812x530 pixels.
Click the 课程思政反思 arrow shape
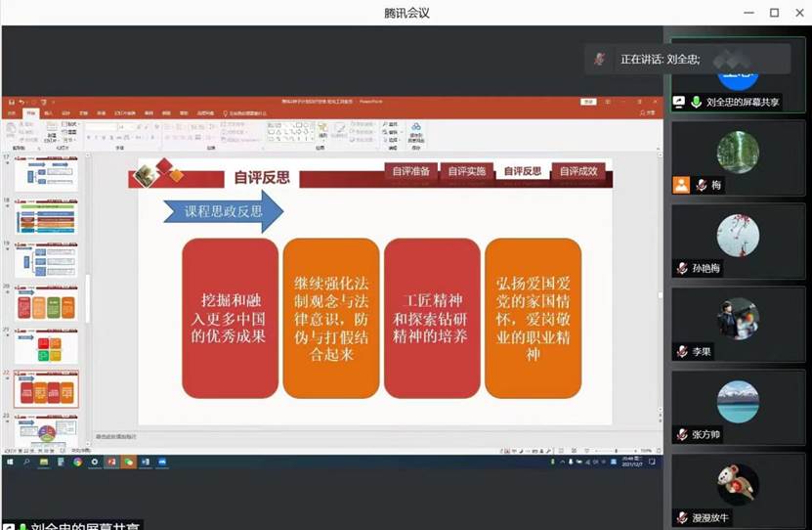223,211
